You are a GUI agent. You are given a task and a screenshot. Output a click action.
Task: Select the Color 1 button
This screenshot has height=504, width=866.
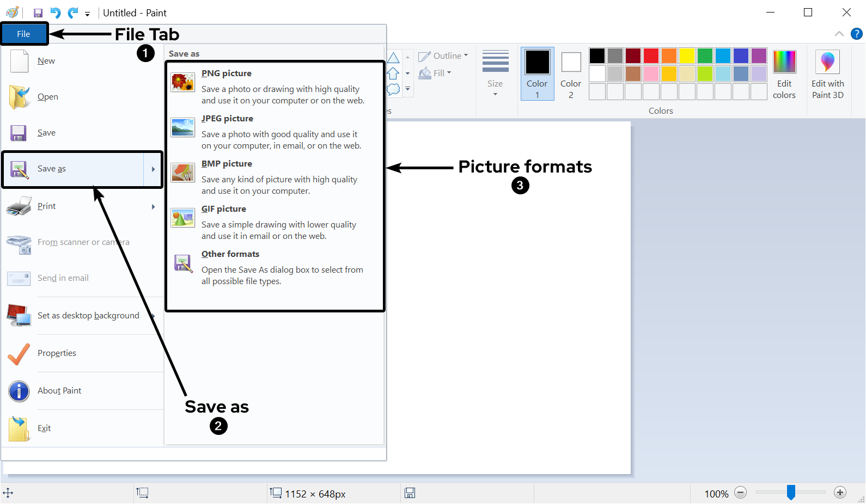(537, 74)
